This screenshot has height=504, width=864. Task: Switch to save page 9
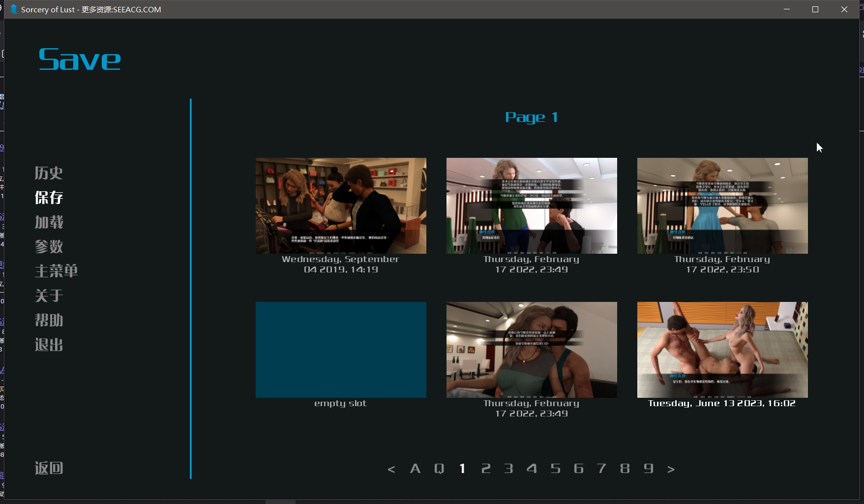649,469
